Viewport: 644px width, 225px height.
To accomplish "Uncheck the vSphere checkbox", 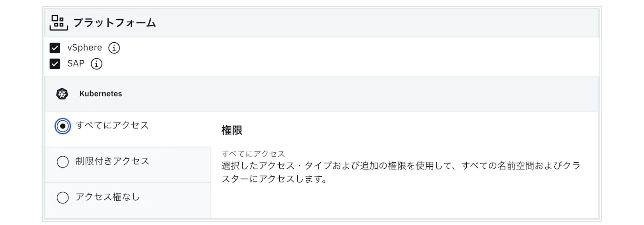I will [x=55, y=48].
